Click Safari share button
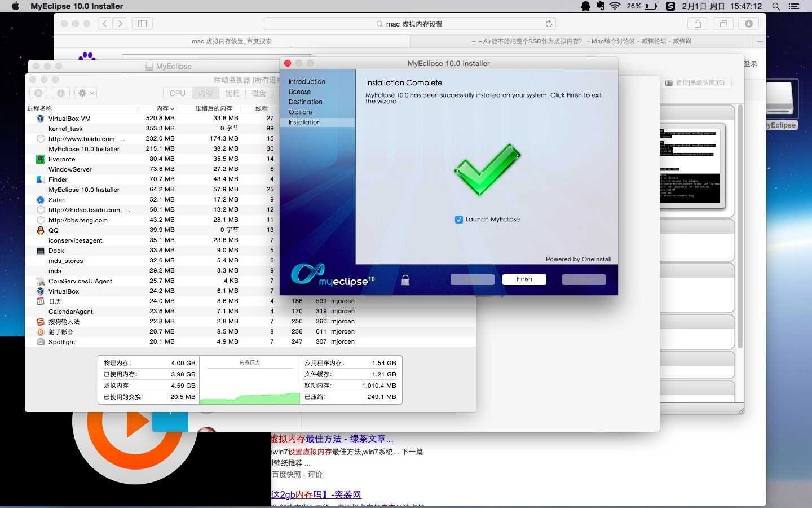This screenshot has height=508, width=812. coord(698,24)
